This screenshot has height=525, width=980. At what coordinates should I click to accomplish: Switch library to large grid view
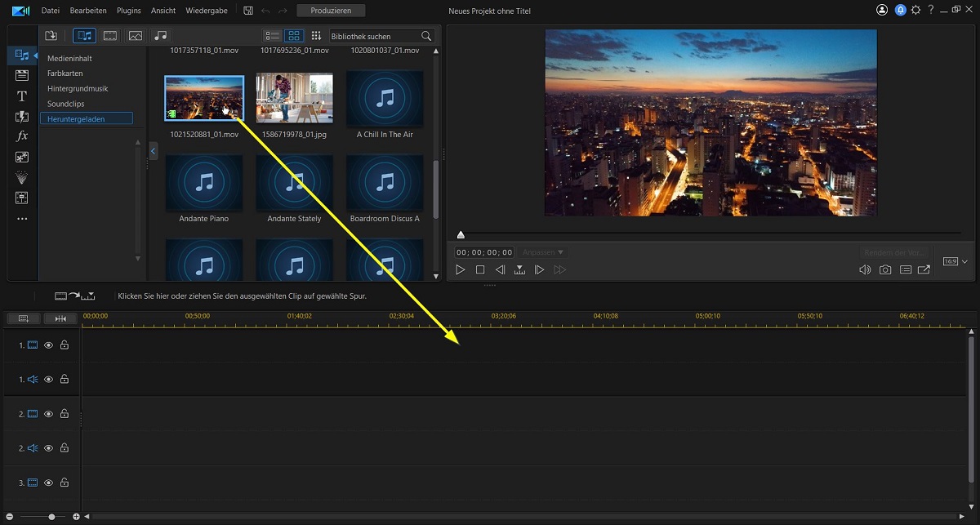click(293, 36)
